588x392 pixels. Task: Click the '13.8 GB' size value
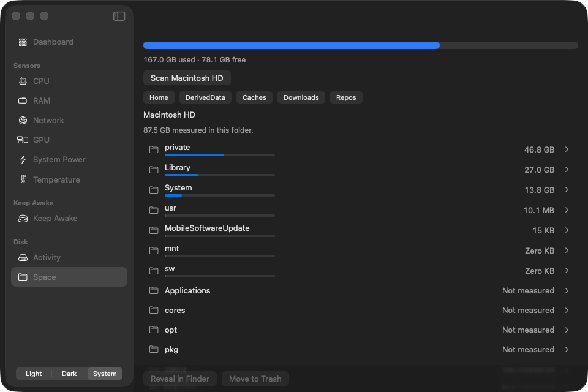[539, 190]
